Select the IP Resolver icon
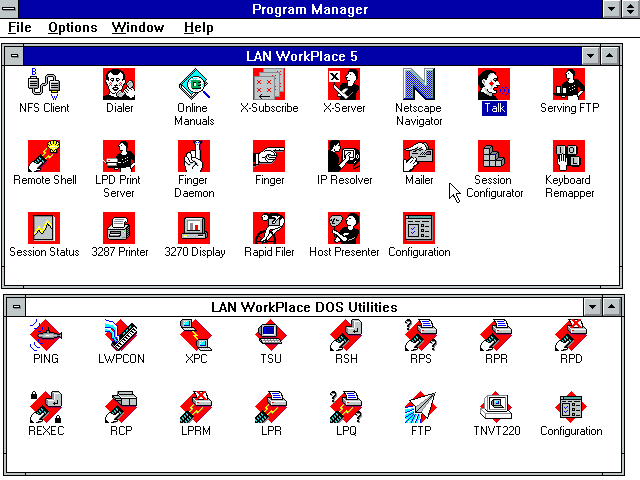Screen dimensions: 640x480 point(344,156)
